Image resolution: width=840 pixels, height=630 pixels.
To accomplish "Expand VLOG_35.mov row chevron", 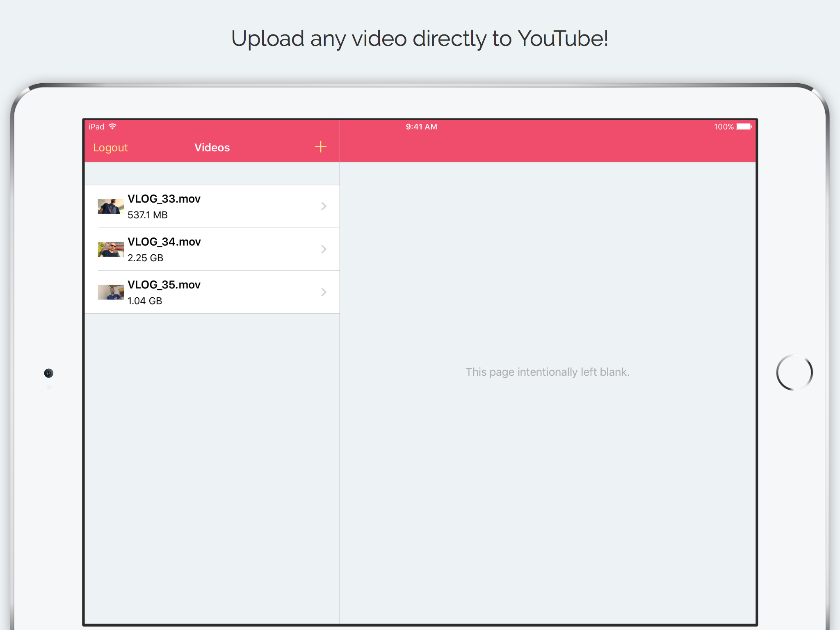I will click(x=324, y=292).
